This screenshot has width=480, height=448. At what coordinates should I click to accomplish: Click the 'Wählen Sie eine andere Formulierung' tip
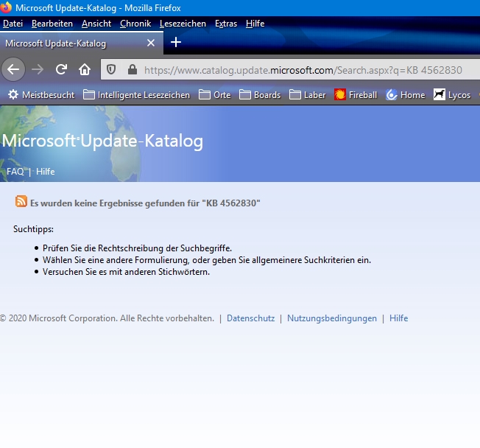point(207,260)
